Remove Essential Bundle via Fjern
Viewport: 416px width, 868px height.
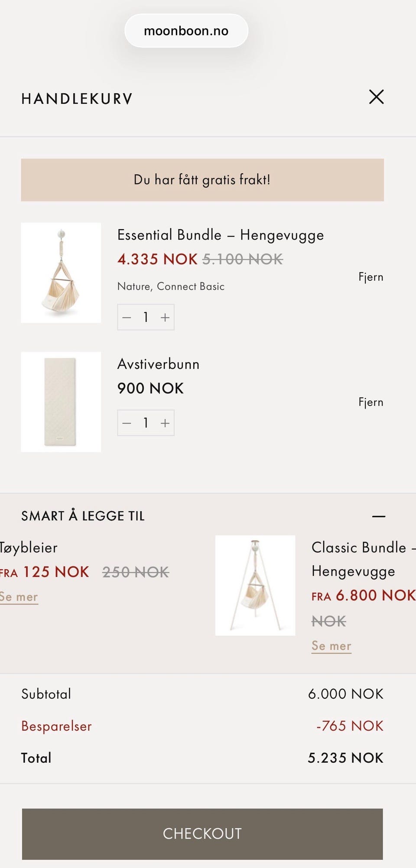click(x=371, y=277)
